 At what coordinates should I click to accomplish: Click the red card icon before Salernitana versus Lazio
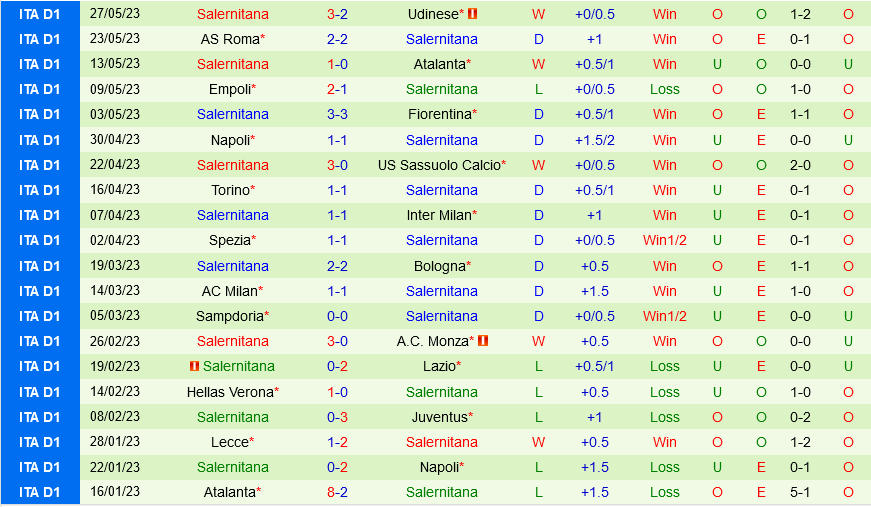[194, 366]
